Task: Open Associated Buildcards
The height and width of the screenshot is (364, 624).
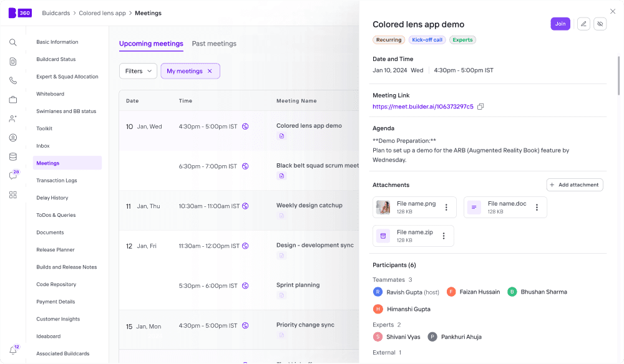Action: pyautogui.click(x=63, y=353)
